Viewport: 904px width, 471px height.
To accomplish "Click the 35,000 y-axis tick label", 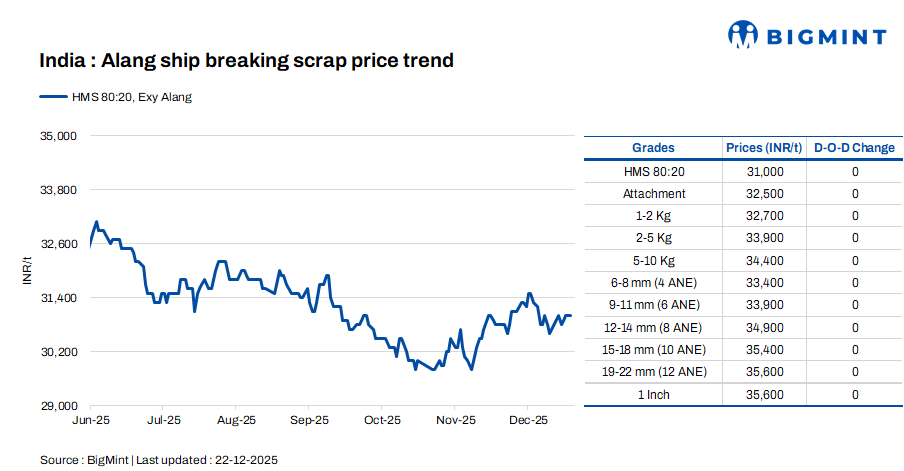I will 57,135.
